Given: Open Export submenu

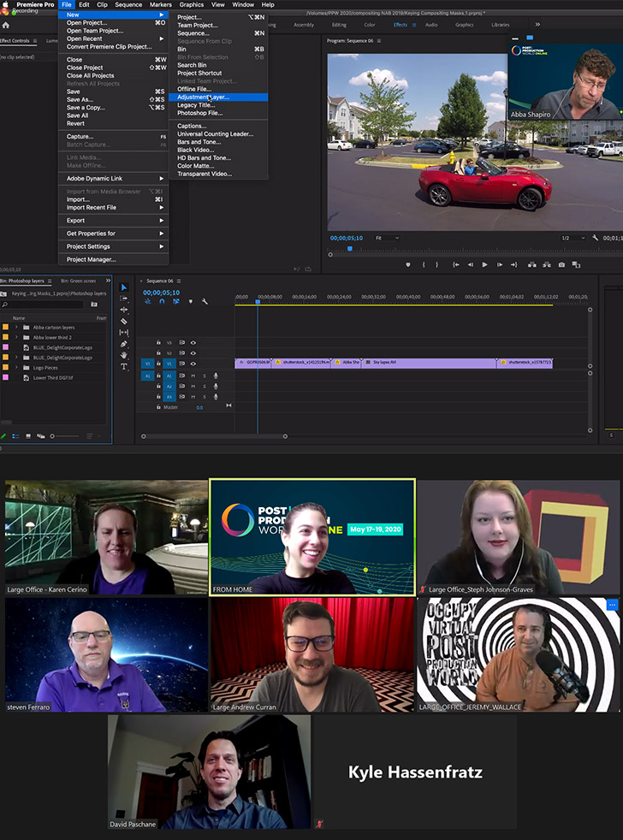Looking at the screenshot, I should pyautogui.click(x=113, y=220).
